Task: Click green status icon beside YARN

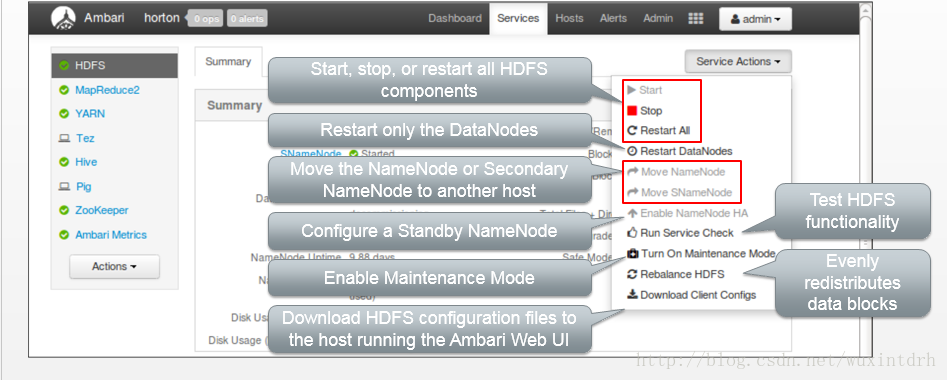Action: tap(63, 114)
